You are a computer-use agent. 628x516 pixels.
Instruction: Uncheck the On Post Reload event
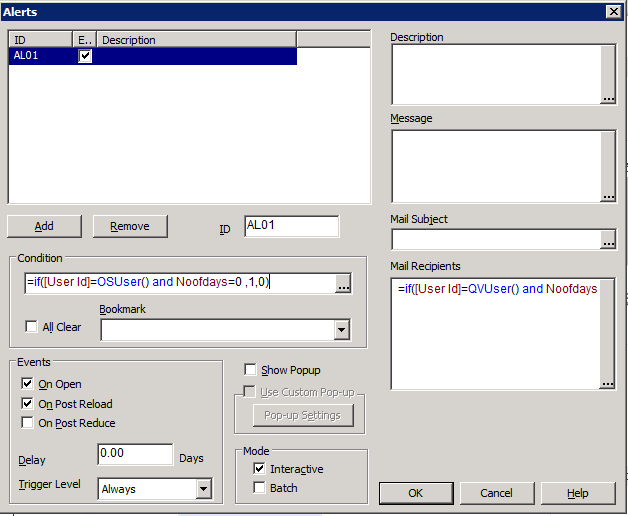(27, 403)
